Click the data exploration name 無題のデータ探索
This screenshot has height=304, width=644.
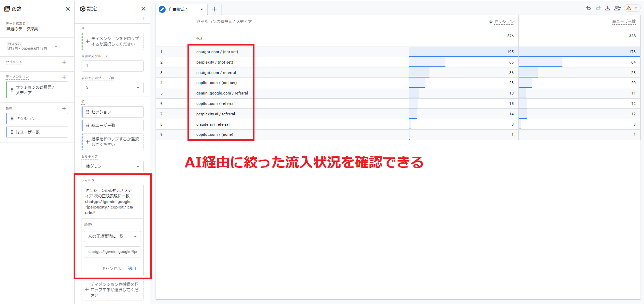(22, 29)
